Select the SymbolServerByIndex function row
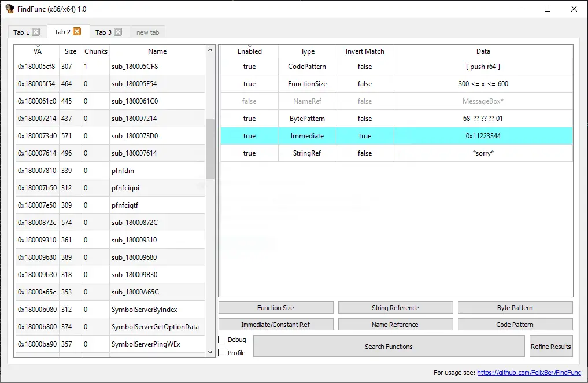Viewport: 588px width, 383px height. 110,309
